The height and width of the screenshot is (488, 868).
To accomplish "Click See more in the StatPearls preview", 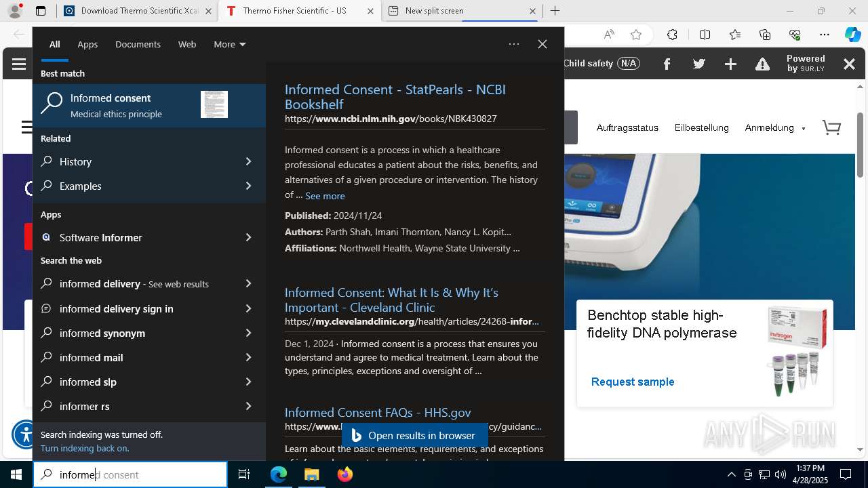I will pos(325,195).
